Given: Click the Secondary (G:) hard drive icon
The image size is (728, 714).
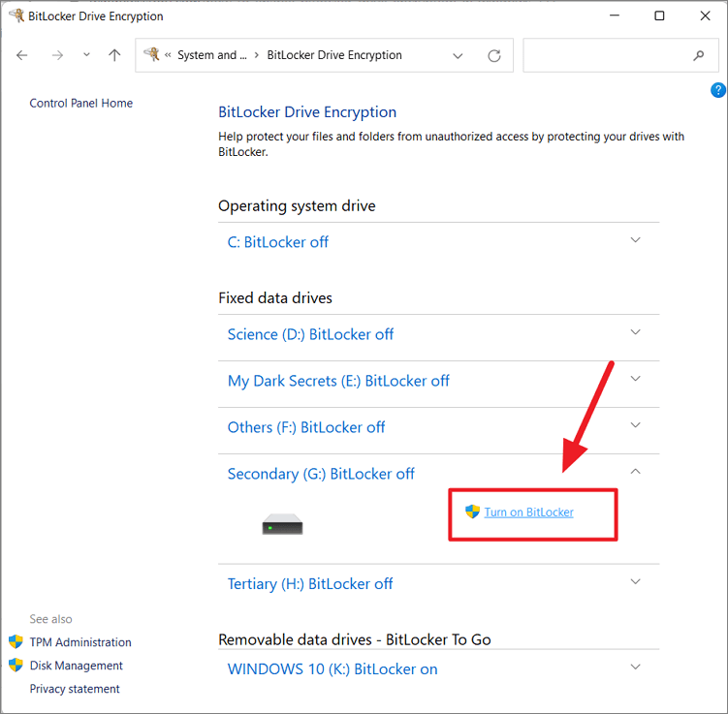Looking at the screenshot, I should (282, 525).
